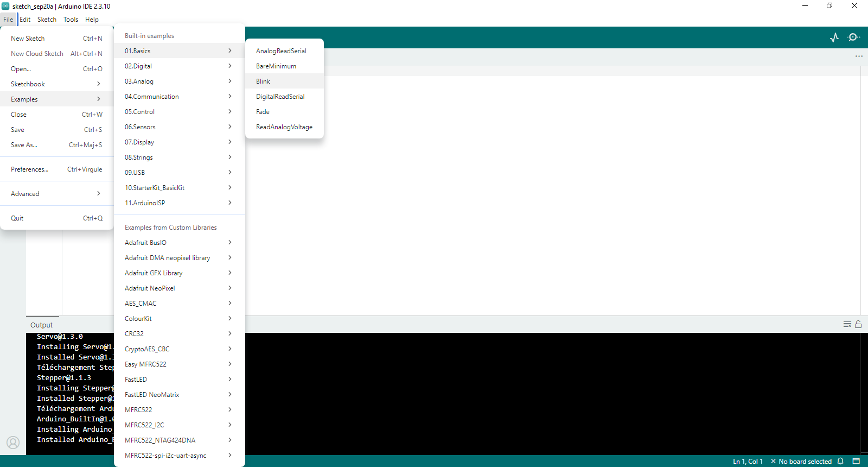The height and width of the screenshot is (467, 868).
Task: Select Save As... menu entry
Action: 56,145
